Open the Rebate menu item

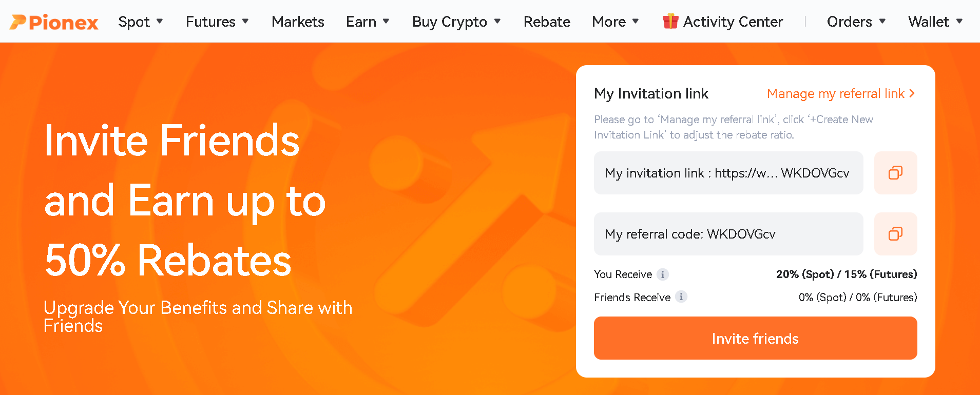pos(547,22)
